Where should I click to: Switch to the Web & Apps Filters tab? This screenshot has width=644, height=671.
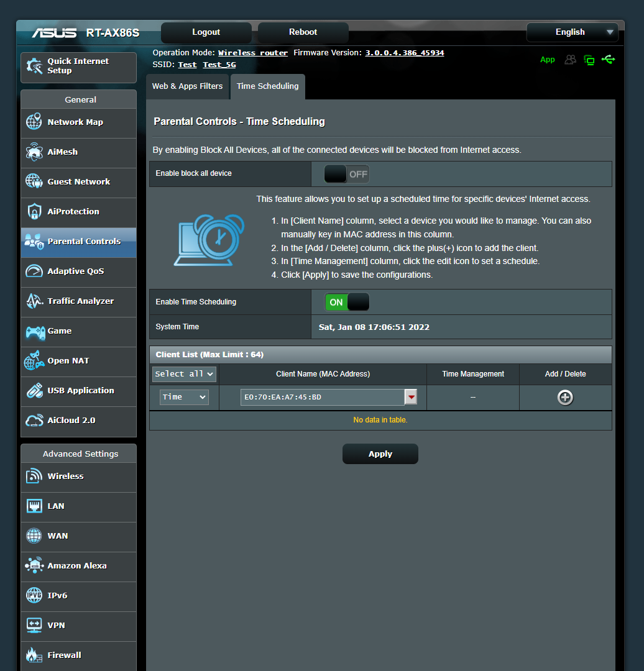click(187, 86)
